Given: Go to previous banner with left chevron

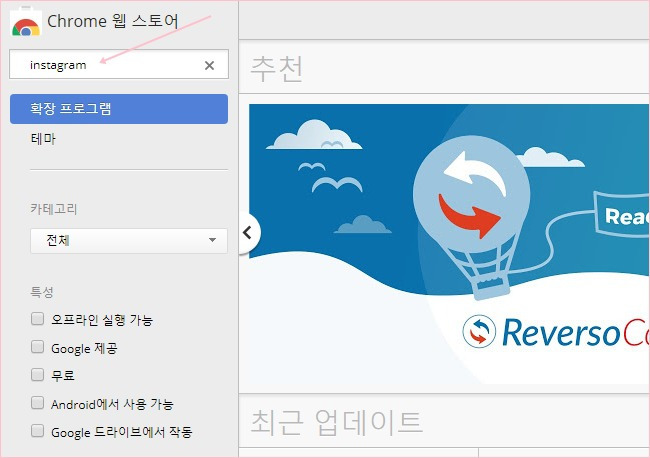Looking at the screenshot, I should [x=248, y=232].
